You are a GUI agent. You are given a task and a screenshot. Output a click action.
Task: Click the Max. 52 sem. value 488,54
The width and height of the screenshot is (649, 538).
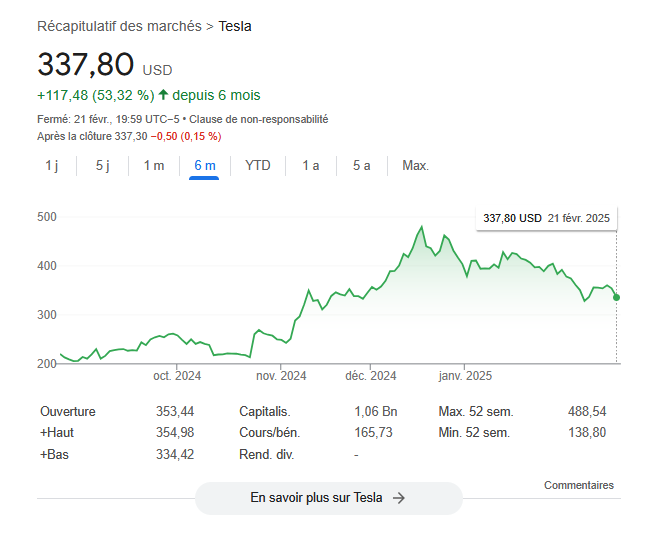pos(587,411)
